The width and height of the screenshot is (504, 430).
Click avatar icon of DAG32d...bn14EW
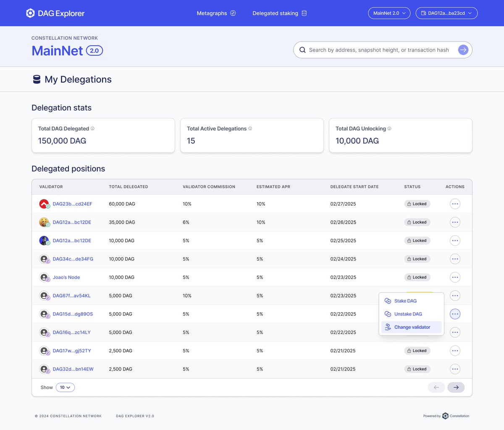click(x=44, y=369)
